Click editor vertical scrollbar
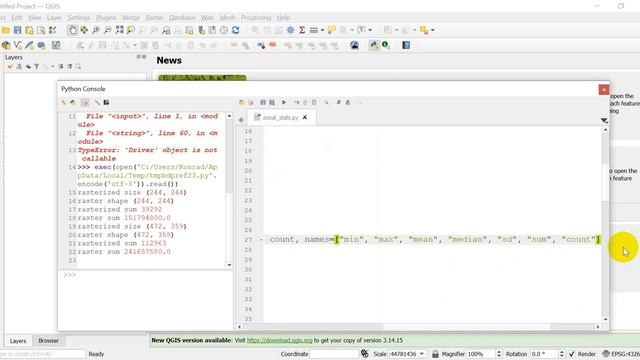Viewport: 640px width, 360px height. tap(605, 224)
